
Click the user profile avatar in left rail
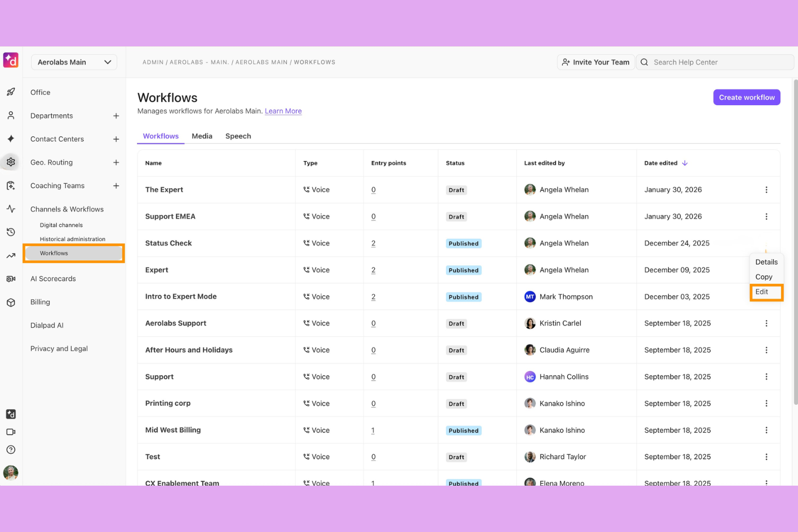tap(11, 473)
